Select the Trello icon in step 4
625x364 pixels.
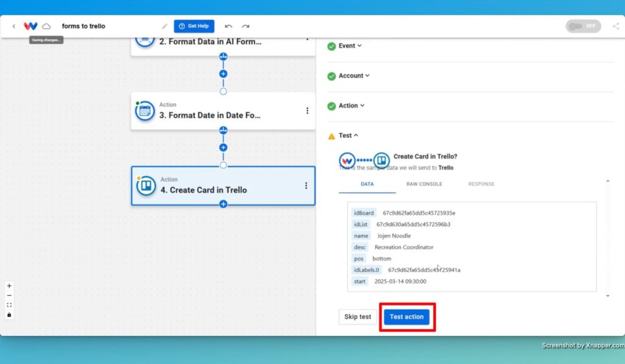pyautogui.click(x=146, y=185)
